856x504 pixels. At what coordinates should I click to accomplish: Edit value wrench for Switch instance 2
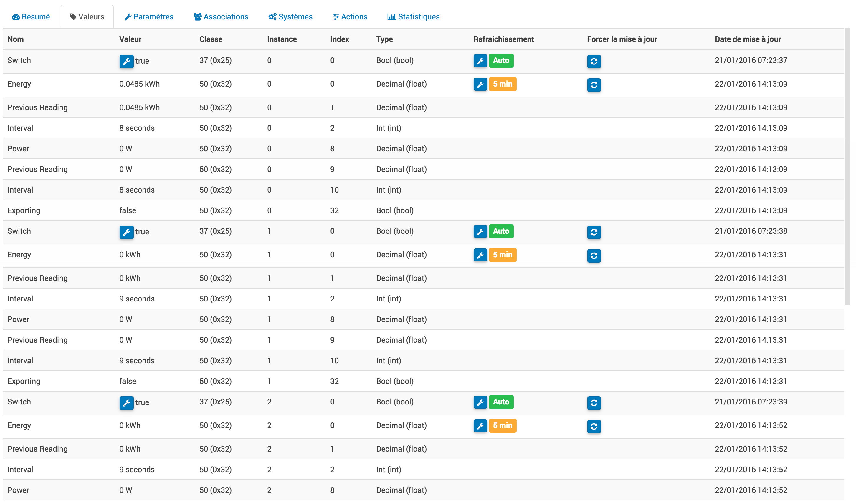click(x=126, y=403)
